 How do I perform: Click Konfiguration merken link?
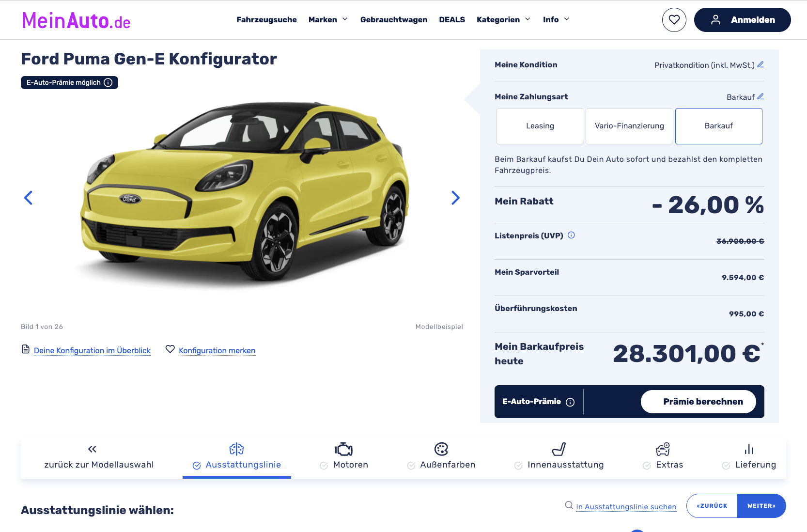(x=217, y=350)
